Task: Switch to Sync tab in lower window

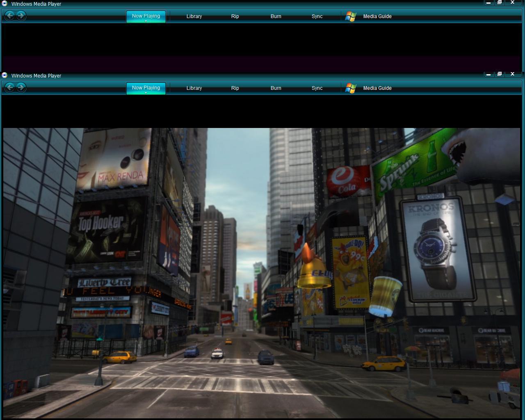Action: (317, 88)
